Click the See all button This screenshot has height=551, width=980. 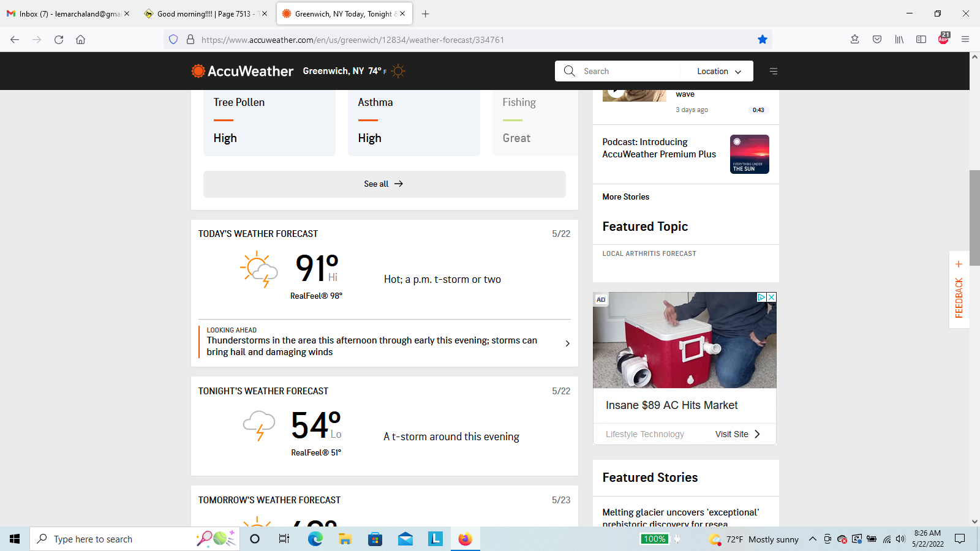click(x=384, y=184)
